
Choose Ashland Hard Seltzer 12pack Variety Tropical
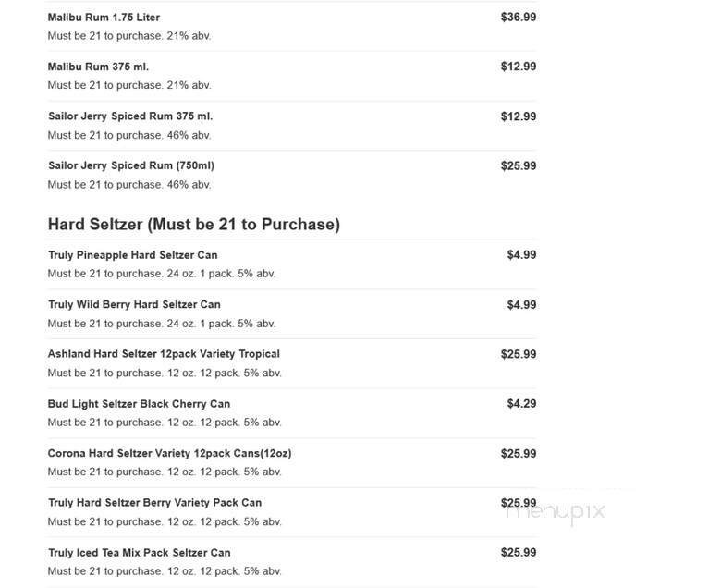click(x=164, y=354)
